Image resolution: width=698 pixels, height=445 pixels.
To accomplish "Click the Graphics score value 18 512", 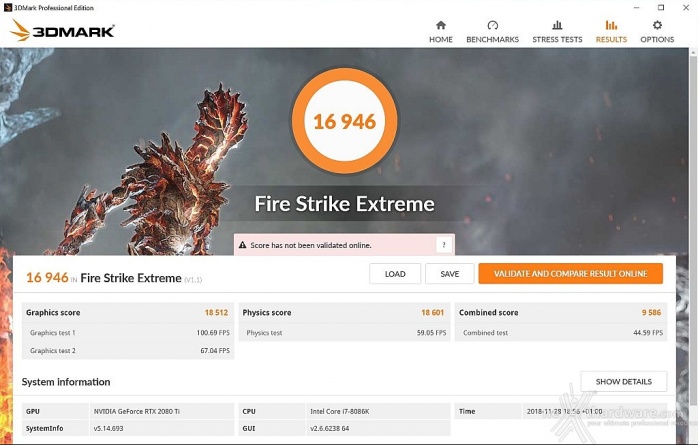I will point(216,312).
